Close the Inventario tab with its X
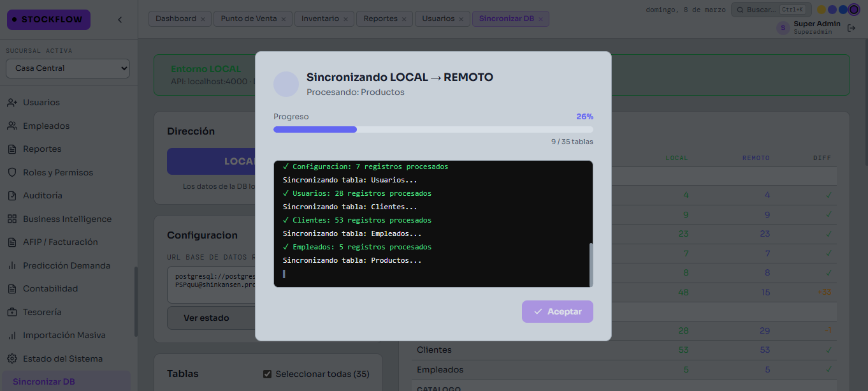868x391 pixels. [346, 19]
